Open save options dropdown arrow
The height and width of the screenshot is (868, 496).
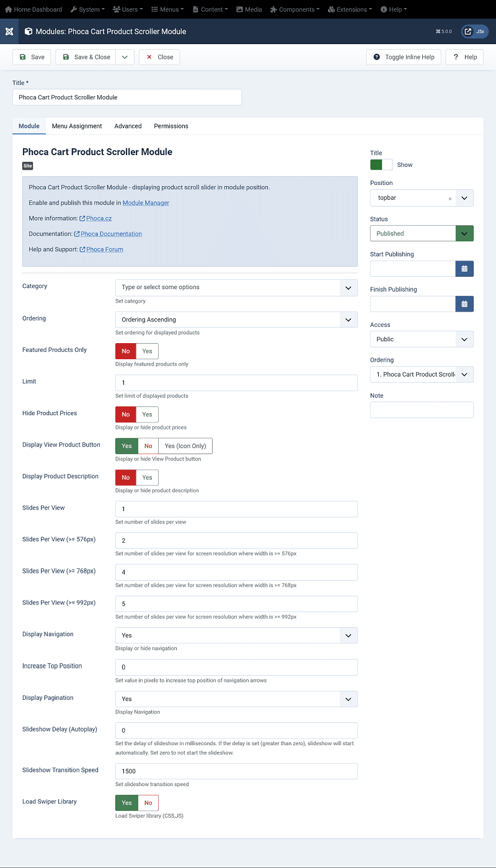(125, 57)
